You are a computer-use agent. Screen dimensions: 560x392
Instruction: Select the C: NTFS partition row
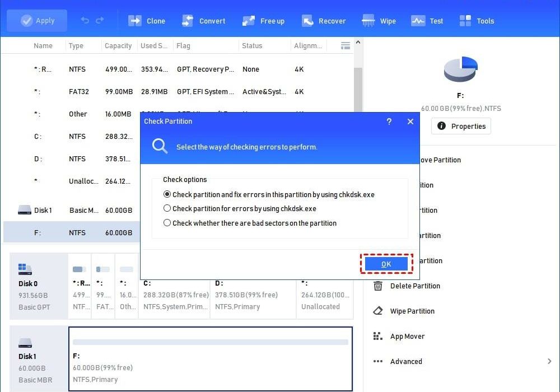(x=72, y=137)
